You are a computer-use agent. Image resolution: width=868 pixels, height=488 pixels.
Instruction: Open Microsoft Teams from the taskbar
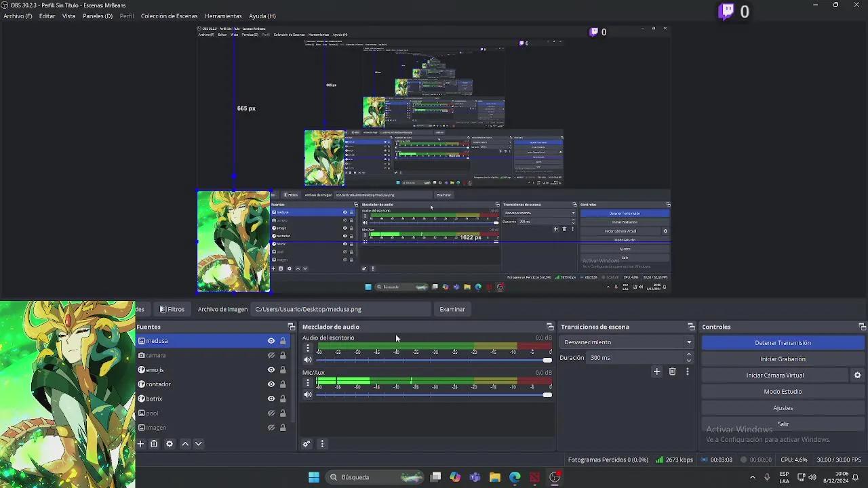click(475, 477)
